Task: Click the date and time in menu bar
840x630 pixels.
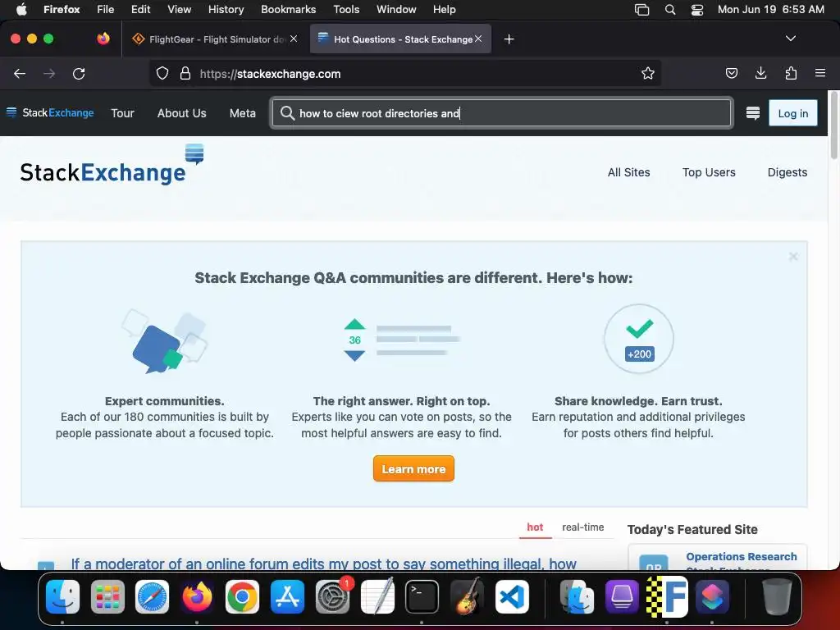Action: tap(771, 9)
